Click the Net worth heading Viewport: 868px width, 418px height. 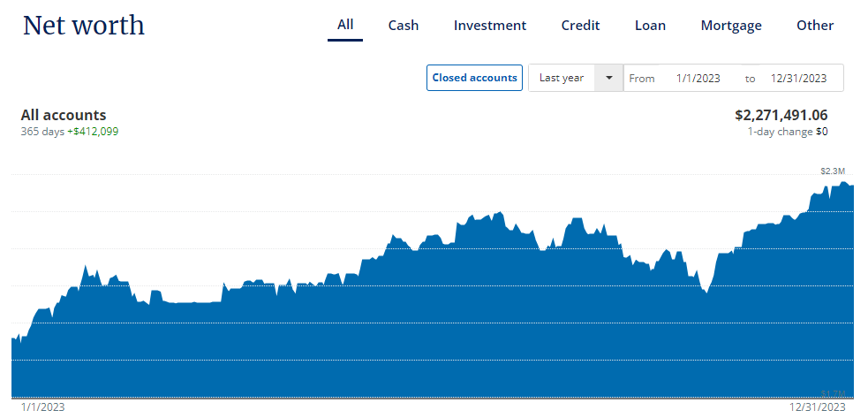pyautogui.click(x=84, y=26)
